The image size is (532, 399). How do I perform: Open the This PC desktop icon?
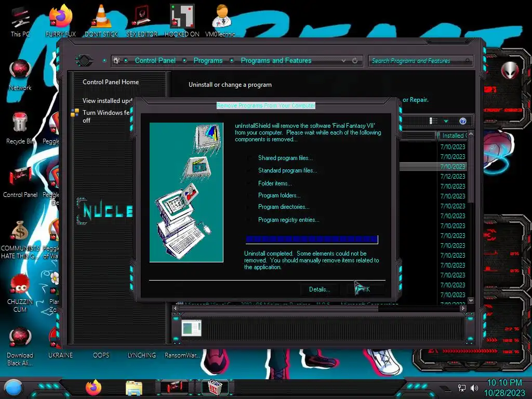coord(20,21)
